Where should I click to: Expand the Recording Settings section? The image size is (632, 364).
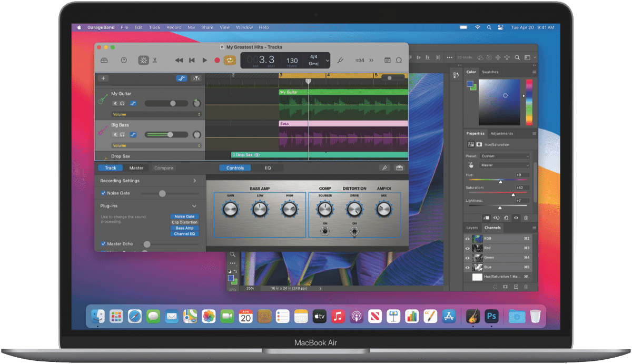[194, 181]
